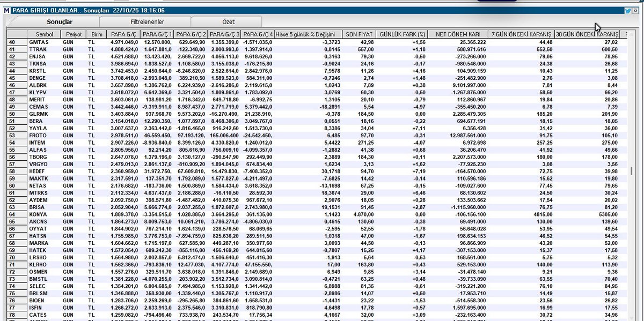Open the Filtrelenenler tab
This screenshot has height=321, width=644.
(x=147, y=21)
